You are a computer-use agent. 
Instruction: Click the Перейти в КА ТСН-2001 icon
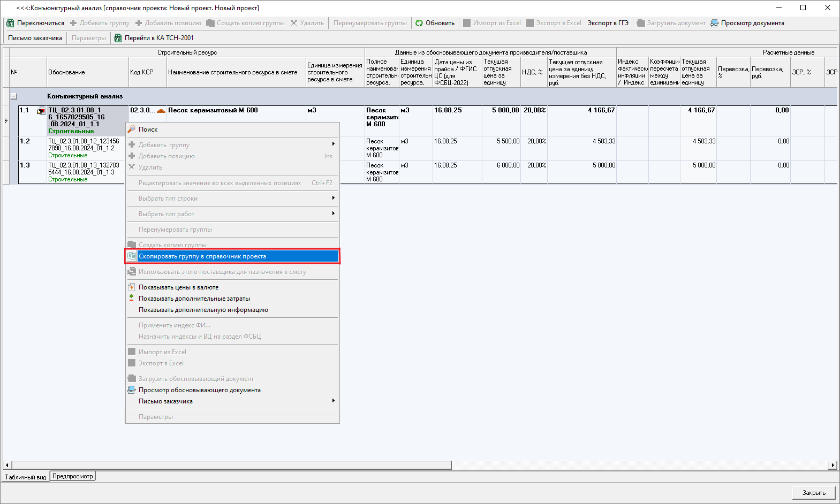click(x=118, y=38)
